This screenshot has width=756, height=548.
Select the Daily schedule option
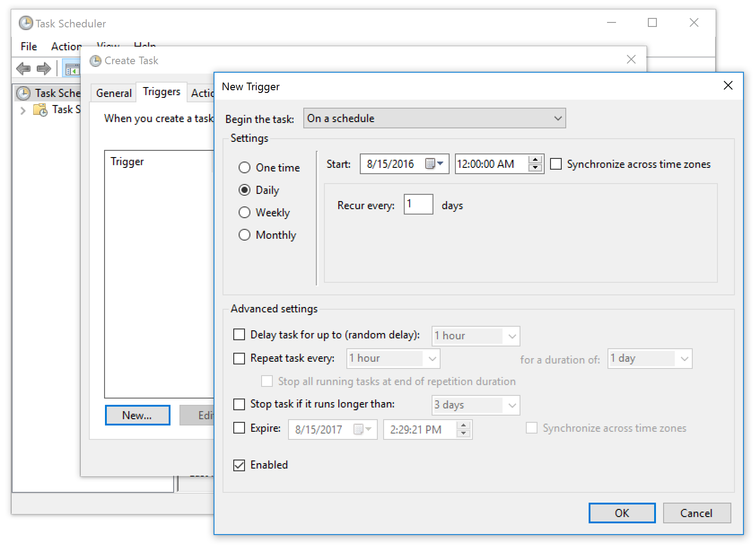[x=245, y=190]
